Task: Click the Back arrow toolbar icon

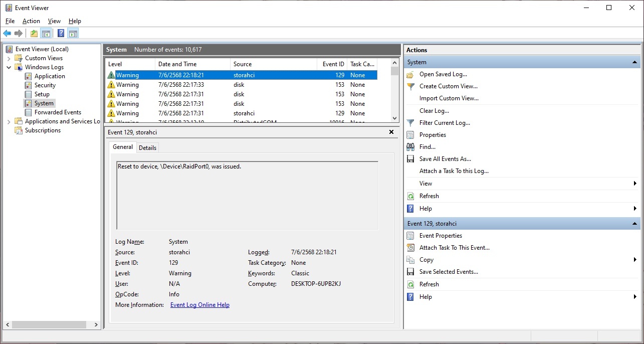Action: coord(7,34)
